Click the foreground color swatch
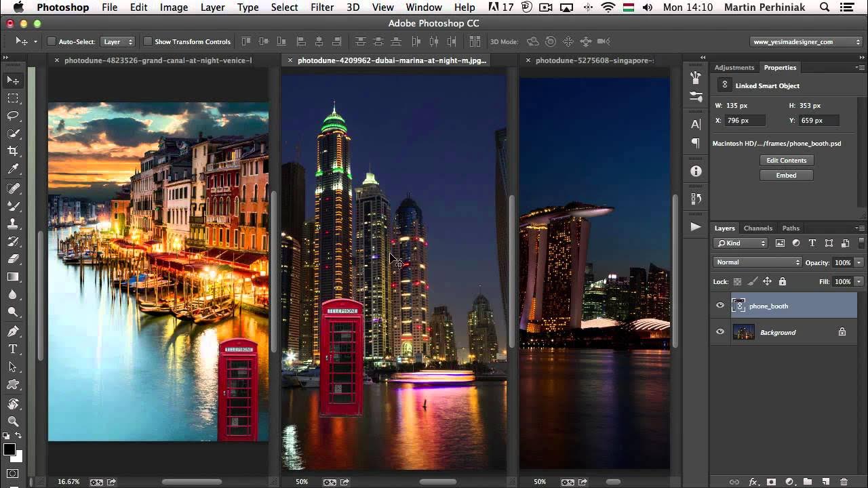868x488 pixels. tap(9, 449)
